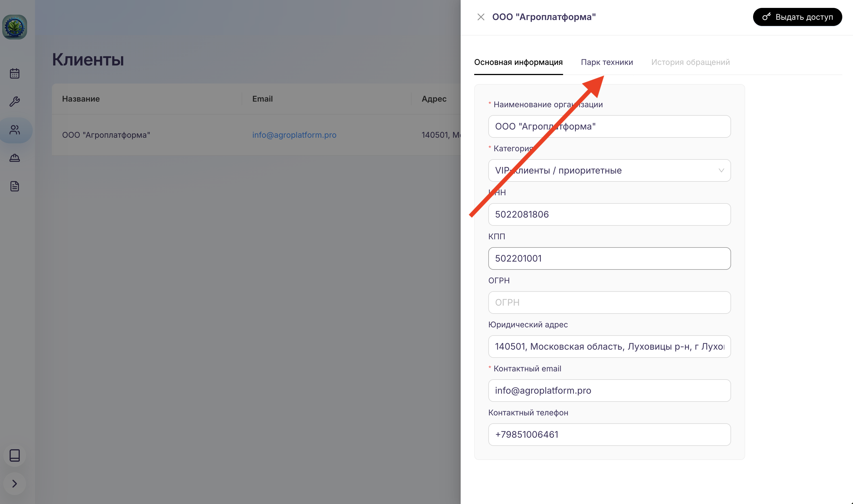Click the Категория dropdown chevron
The width and height of the screenshot is (853, 504).
[721, 170]
